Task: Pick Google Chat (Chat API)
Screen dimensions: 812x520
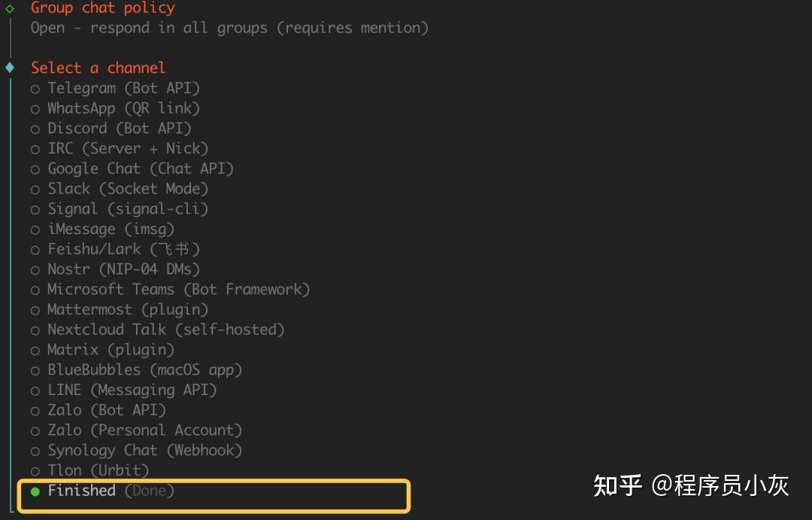Action: point(141,169)
